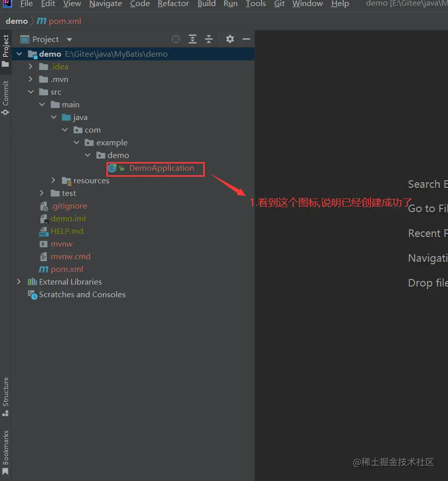The width and height of the screenshot is (448, 481).
Task: Click the Collapse All icon in Project panel
Action: point(209,39)
